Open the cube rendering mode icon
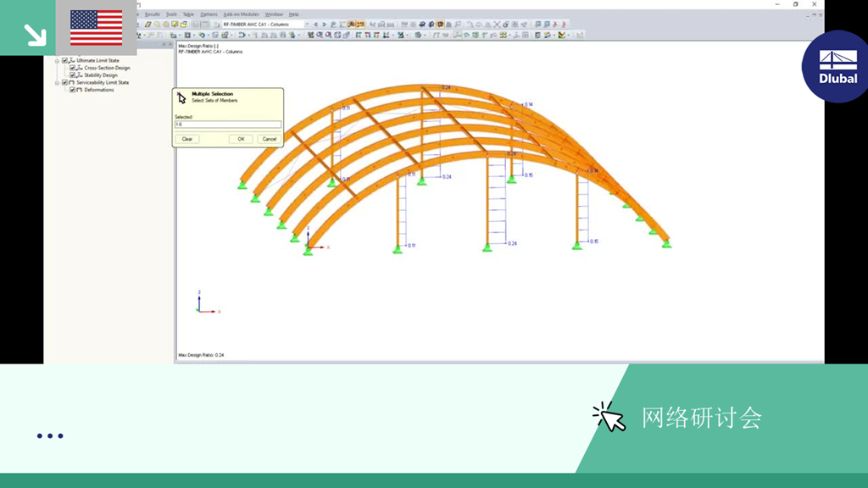Image resolution: width=868 pixels, height=488 pixels. point(418,35)
